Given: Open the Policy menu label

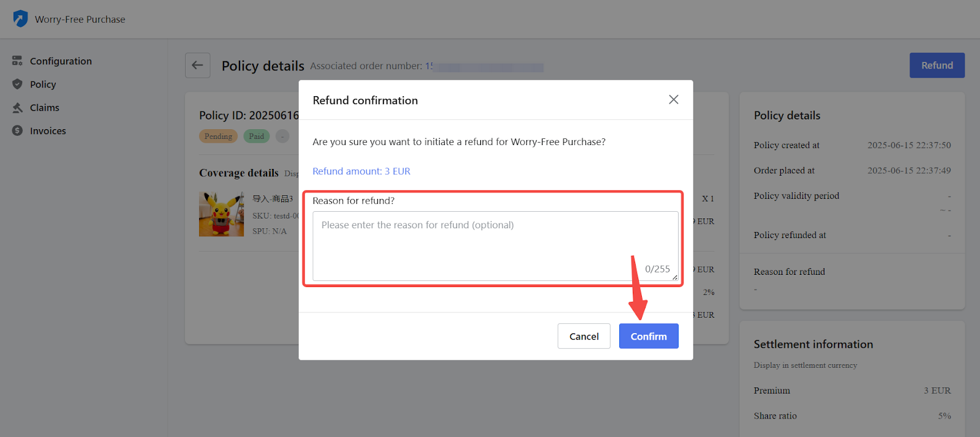Looking at the screenshot, I should click(x=43, y=84).
